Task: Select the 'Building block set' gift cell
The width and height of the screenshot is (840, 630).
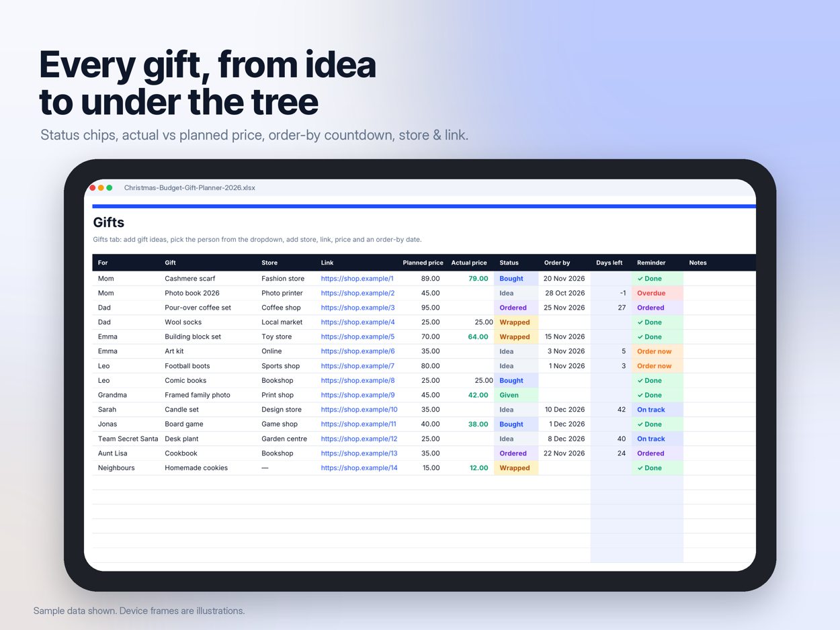Action: [x=193, y=336]
